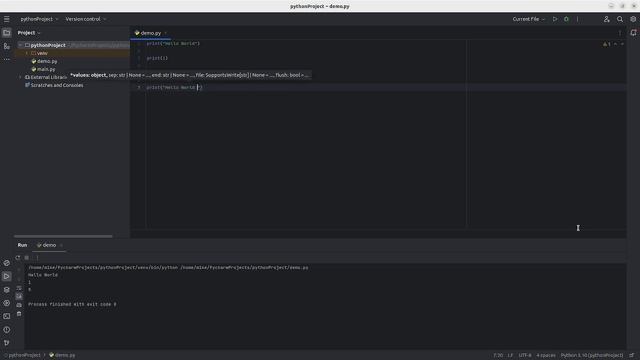Toggle scroll to end in Run console
Image resolution: width=640 pixels, height=360 pixels.
click(19, 296)
